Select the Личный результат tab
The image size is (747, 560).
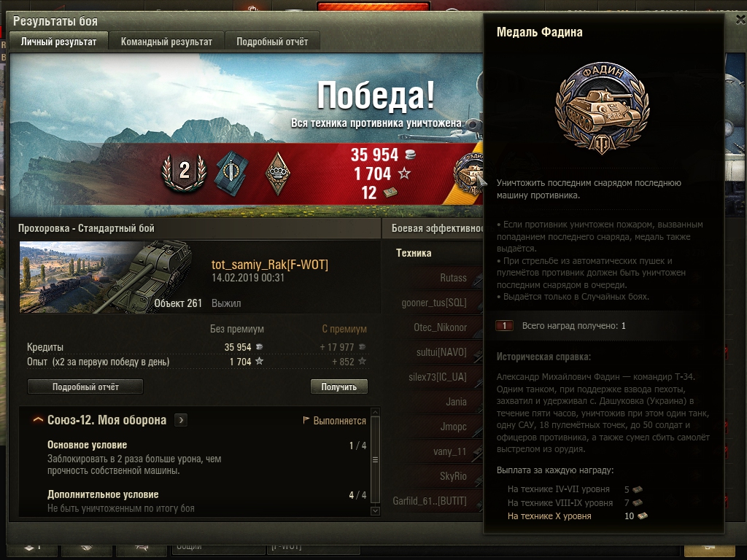(x=58, y=42)
